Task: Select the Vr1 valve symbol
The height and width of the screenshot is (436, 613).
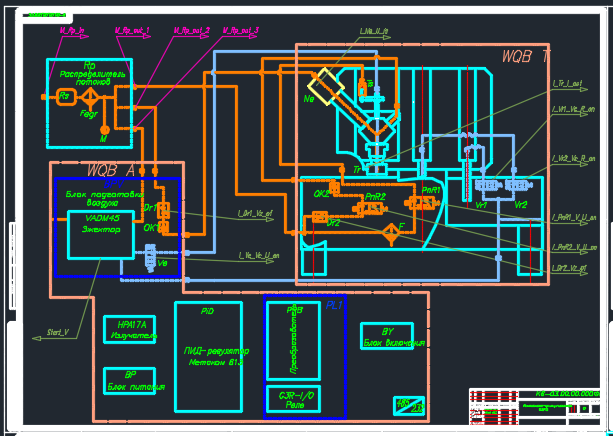Action: tap(488, 185)
